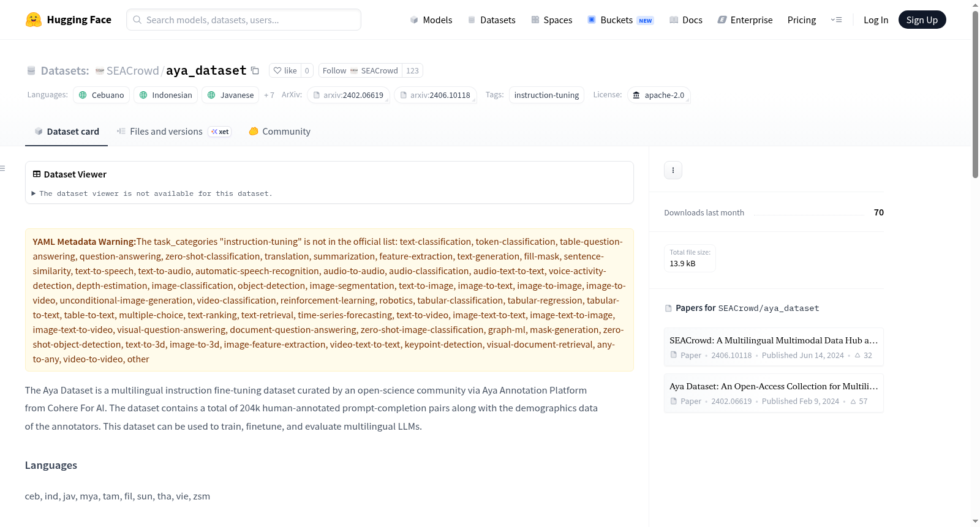Click the upvote triangle on the Aya Dataset paper
Viewport: 980px width, 527px height.
click(853, 402)
